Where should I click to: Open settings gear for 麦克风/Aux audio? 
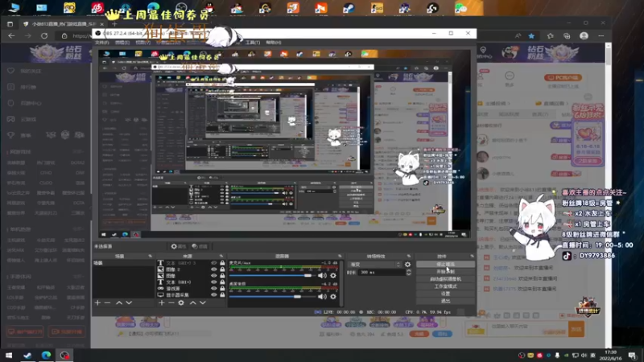pyautogui.click(x=333, y=276)
